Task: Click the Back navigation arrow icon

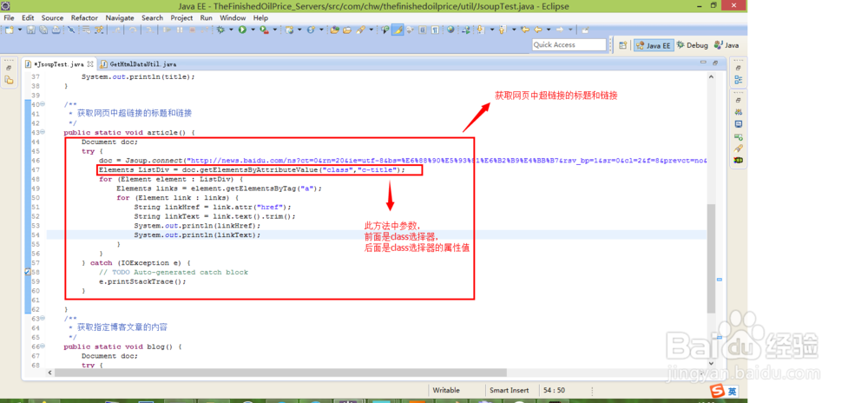Action: (537, 30)
